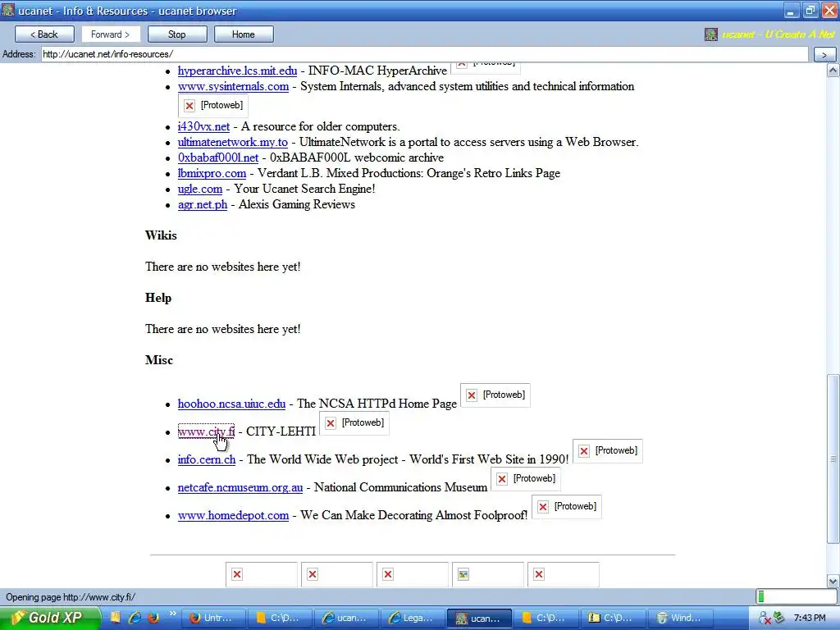Click Protoweb badge next to National Communications Museum
The image size is (840, 630).
(x=526, y=479)
